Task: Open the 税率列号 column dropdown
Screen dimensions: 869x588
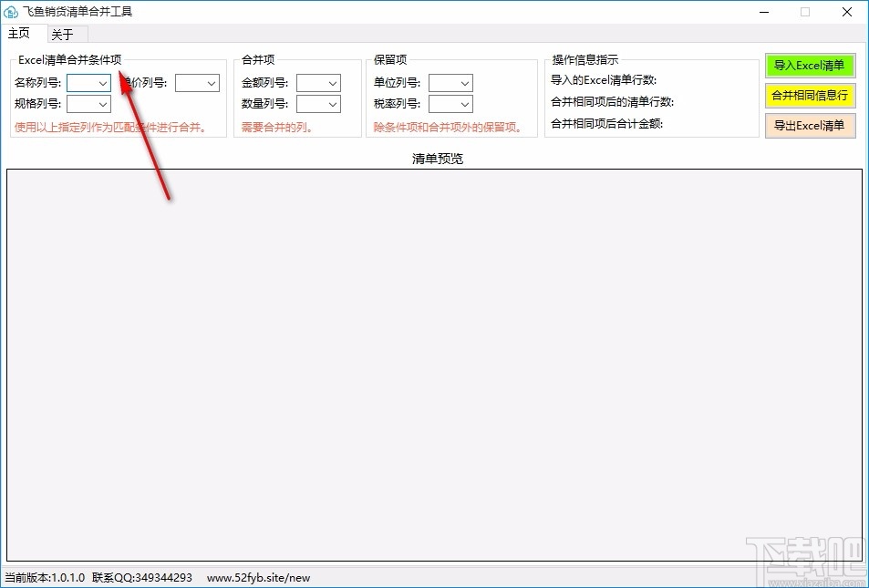Action: [465, 103]
